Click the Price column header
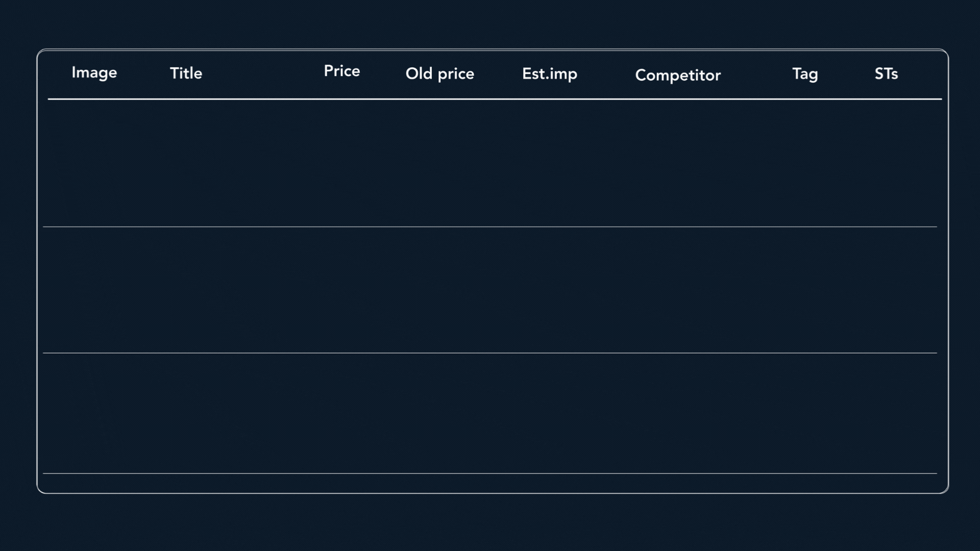 tap(342, 71)
